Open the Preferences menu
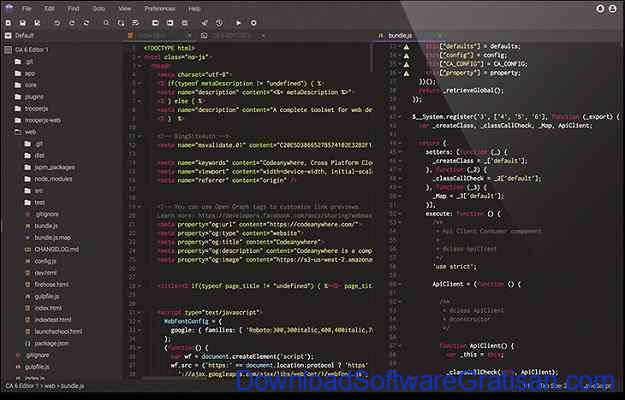625x400 pixels. [159, 8]
